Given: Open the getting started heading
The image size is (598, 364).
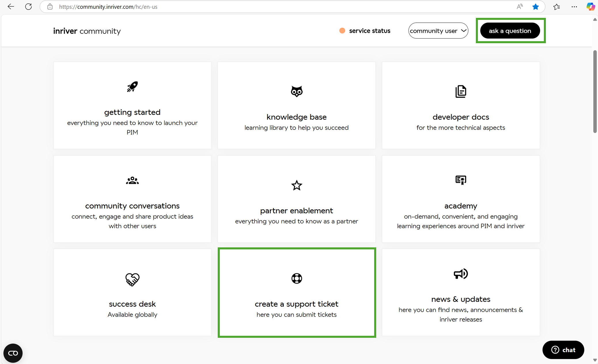Looking at the screenshot, I should [x=132, y=112].
